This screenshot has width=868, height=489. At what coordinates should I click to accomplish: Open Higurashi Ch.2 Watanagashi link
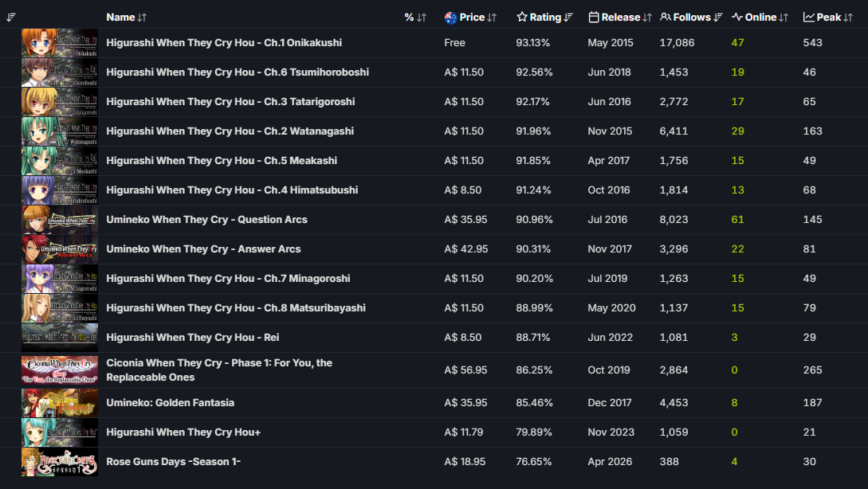pos(230,131)
